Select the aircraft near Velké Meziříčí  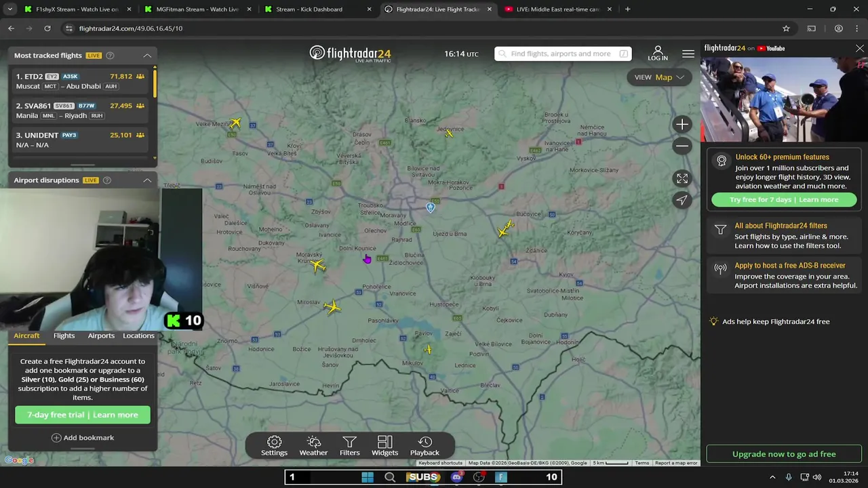click(x=235, y=123)
